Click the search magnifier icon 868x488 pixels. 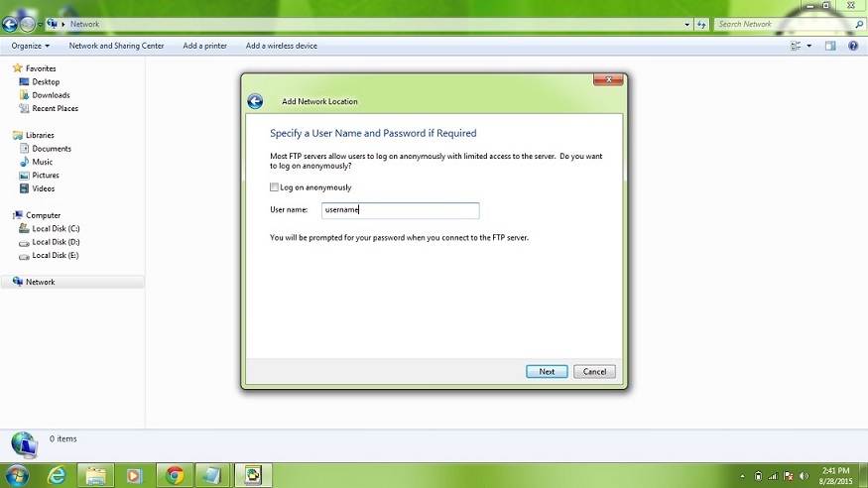[x=859, y=25]
